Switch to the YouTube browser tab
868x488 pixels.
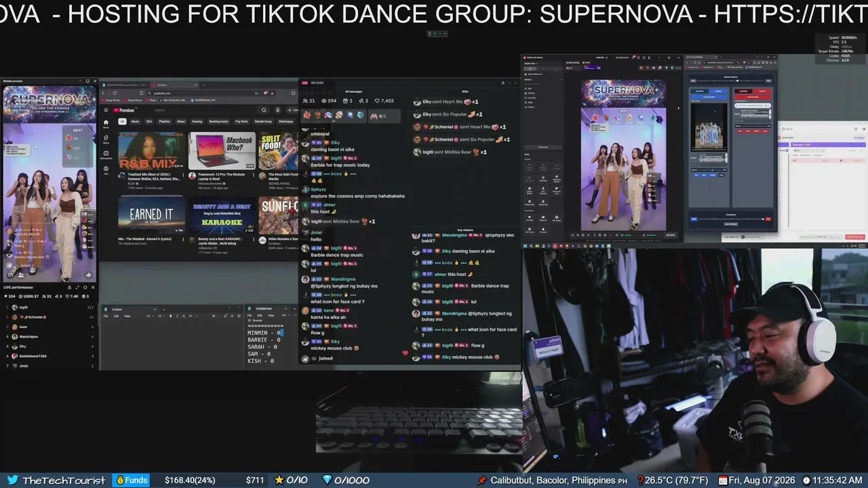(175, 85)
